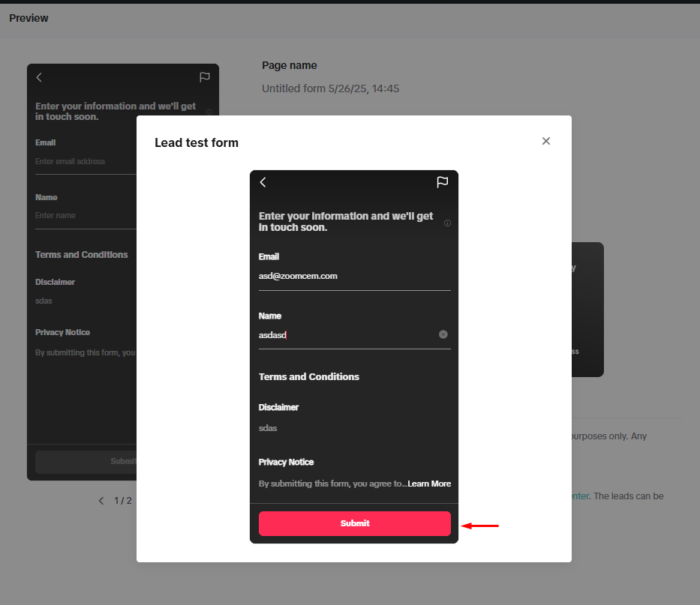Go to previous page with the pagination chevron
The height and width of the screenshot is (605, 700).
(101, 501)
